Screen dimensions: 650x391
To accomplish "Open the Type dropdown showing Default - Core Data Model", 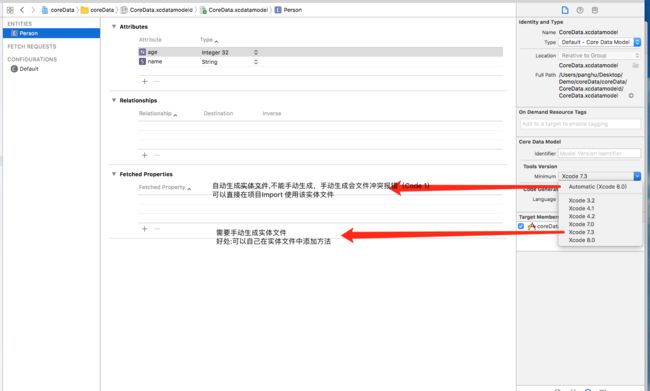I will click(x=599, y=42).
